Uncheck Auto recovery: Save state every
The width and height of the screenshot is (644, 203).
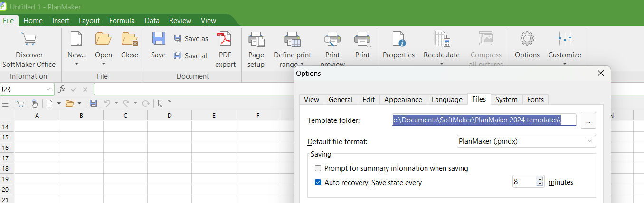318,182
